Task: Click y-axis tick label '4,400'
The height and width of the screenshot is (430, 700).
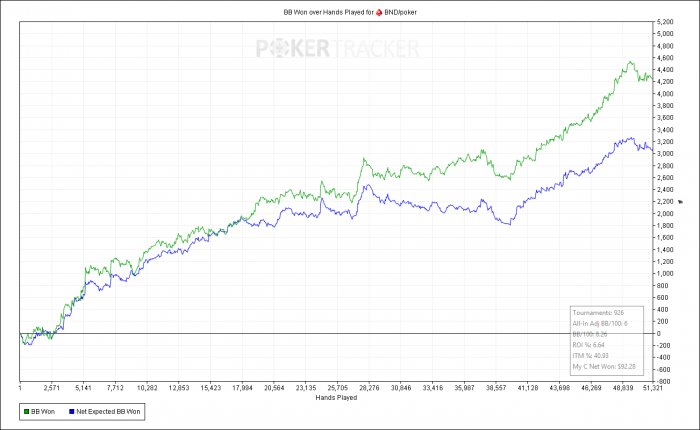Action: [665, 70]
